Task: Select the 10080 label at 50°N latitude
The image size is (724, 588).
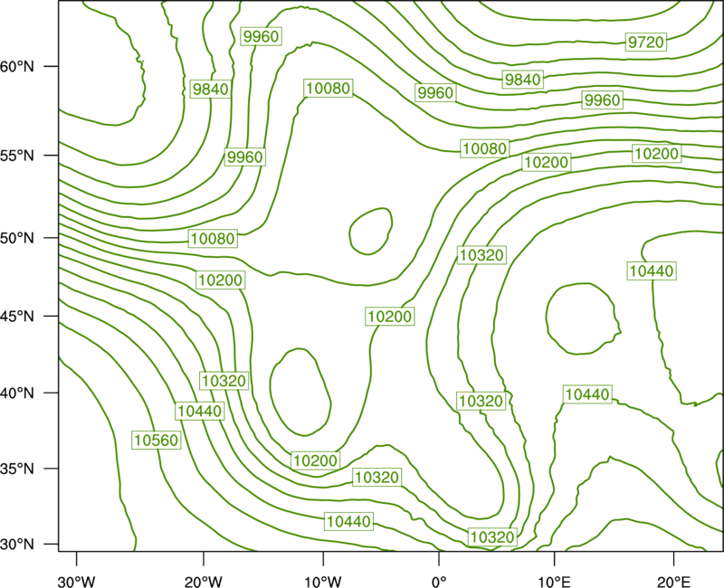Action: point(213,238)
